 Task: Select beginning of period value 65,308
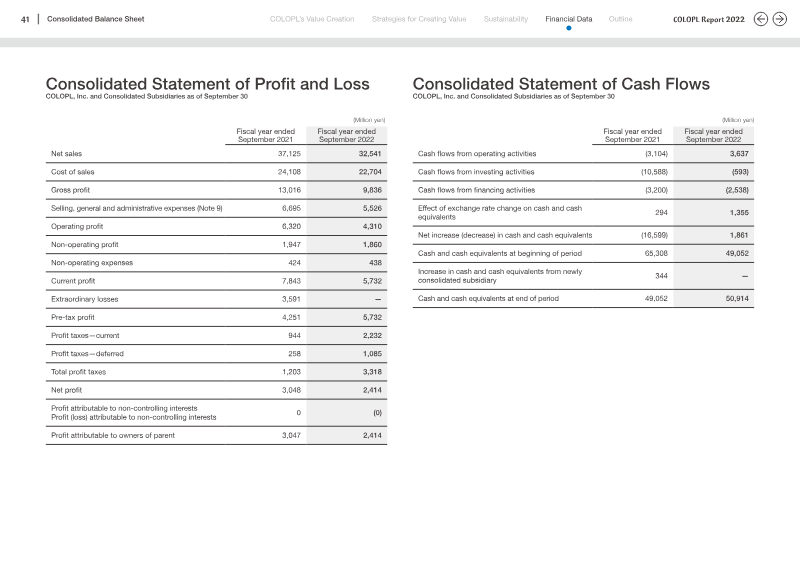tap(656, 254)
